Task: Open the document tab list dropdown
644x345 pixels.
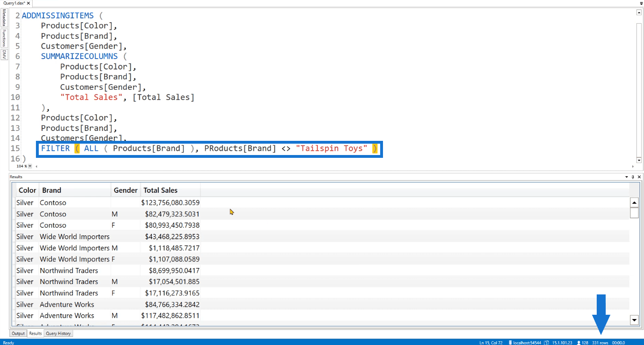Action: [x=641, y=3]
